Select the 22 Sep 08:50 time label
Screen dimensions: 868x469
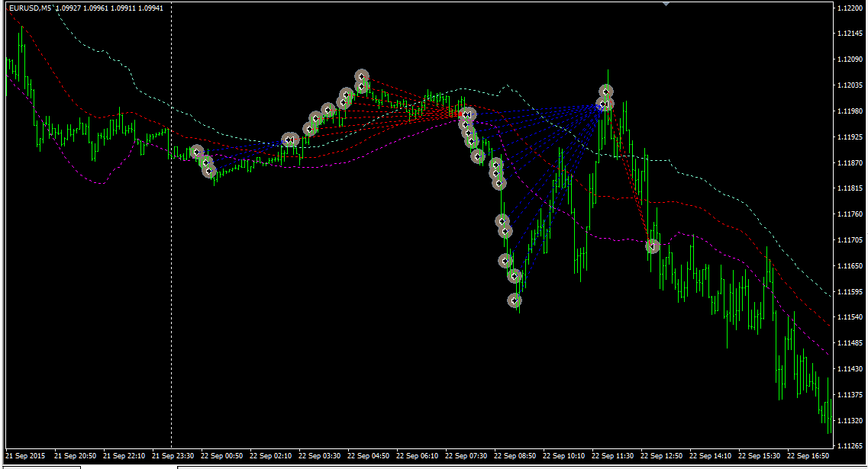pos(515,456)
